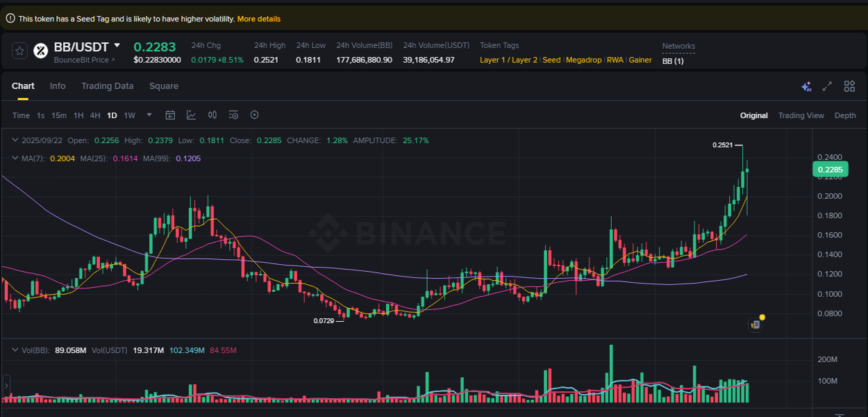This screenshot has width=868, height=417.
Task: Collapse the volume indicator panel
Action: click(15, 350)
